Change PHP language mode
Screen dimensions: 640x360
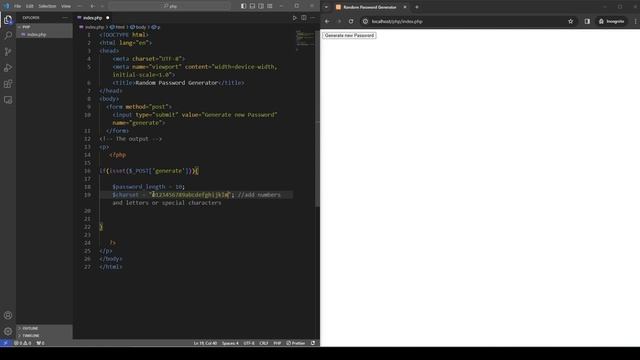(x=277, y=343)
